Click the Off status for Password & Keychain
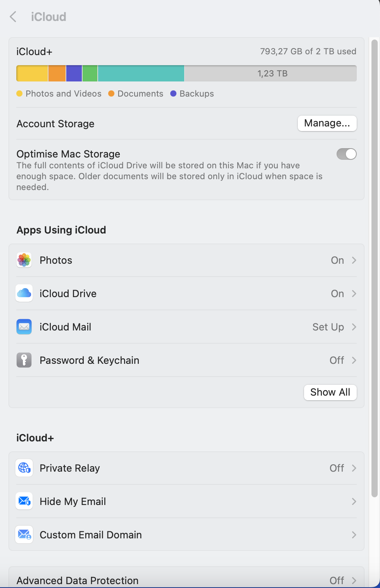Viewport: 380px width, 588px height. pyautogui.click(x=337, y=360)
